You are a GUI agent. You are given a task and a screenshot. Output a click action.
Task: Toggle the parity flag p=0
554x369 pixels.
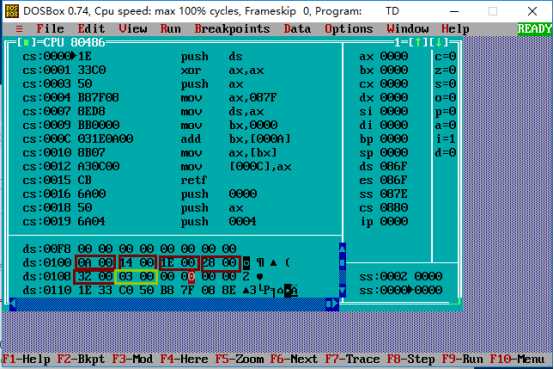(x=445, y=112)
